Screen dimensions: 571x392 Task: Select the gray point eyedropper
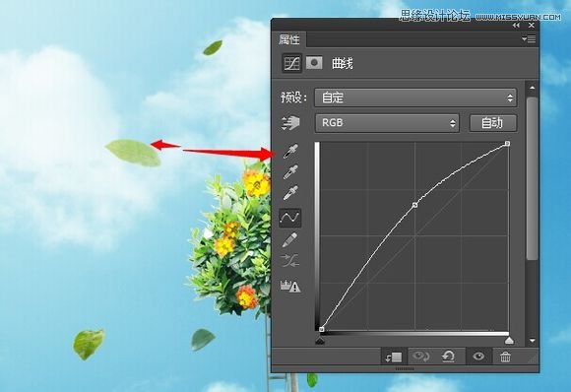(290, 172)
